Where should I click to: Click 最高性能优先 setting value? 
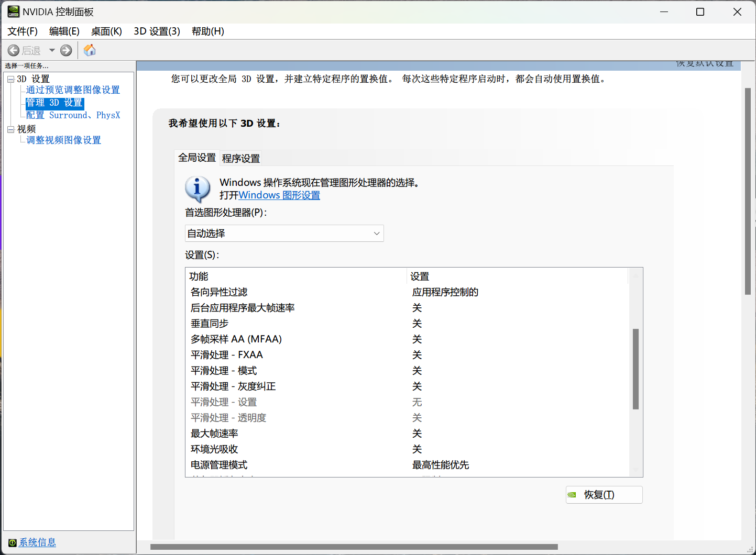441,465
